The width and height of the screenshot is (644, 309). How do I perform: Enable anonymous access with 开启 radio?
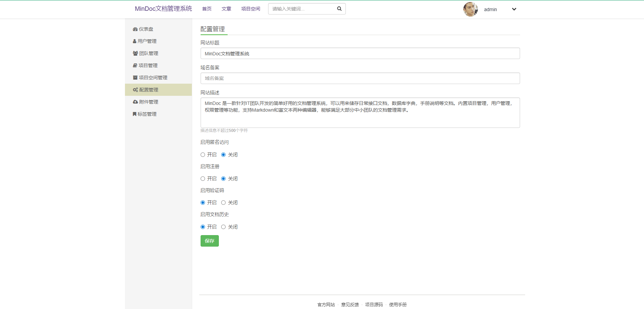[x=203, y=155]
